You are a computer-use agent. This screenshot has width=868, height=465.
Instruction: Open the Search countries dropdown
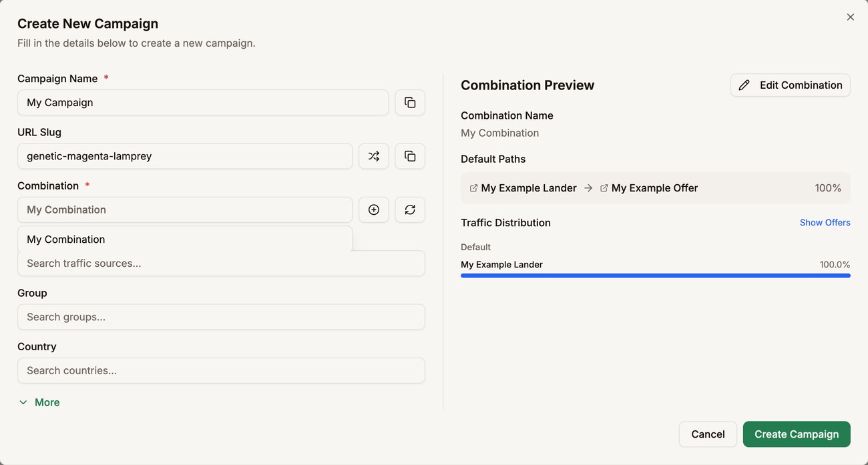click(221, 370)
